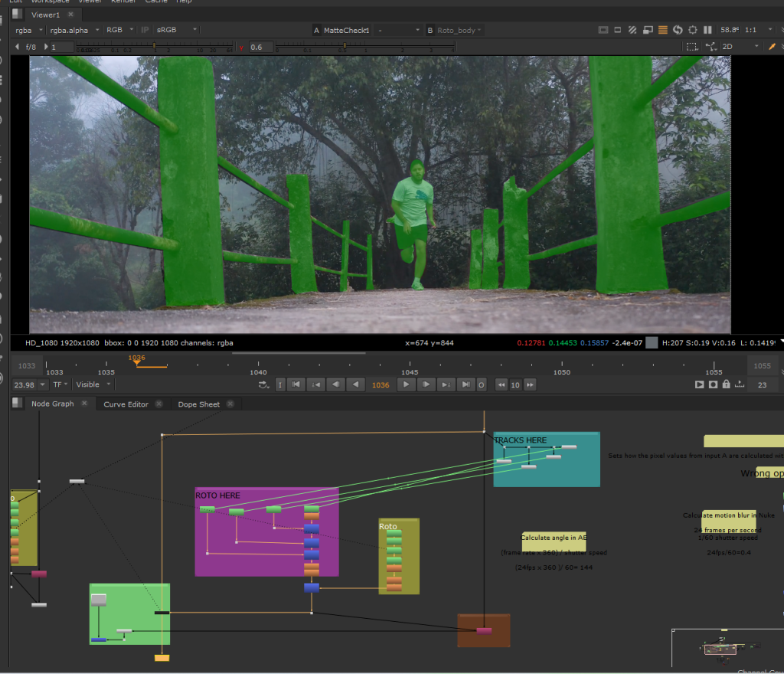The width and height of the screenshot is (784, 674).
Task: Click the f/8 gain label
Action: [31, 47]
